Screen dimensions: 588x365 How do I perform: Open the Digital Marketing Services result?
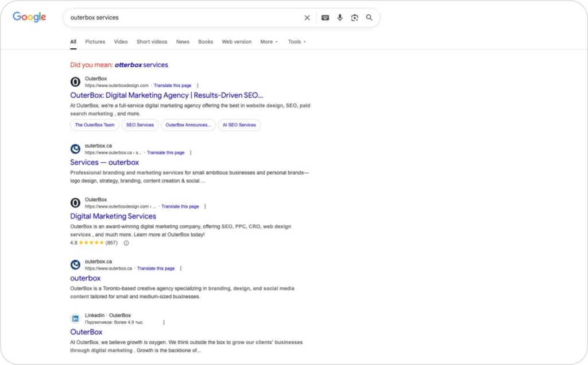113,216
